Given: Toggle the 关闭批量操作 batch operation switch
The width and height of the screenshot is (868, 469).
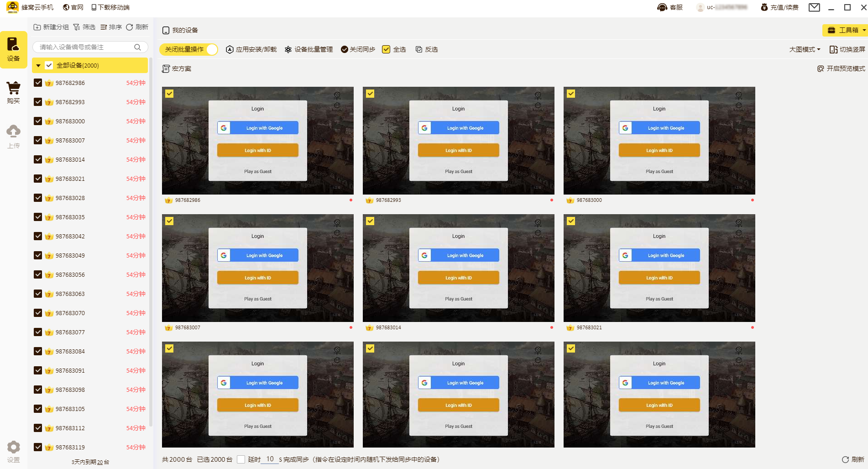Looking at the screenshot, I should pos(211,49).
